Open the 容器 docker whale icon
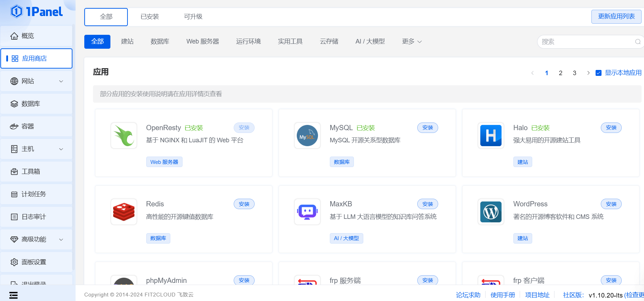 coord(14,126)
